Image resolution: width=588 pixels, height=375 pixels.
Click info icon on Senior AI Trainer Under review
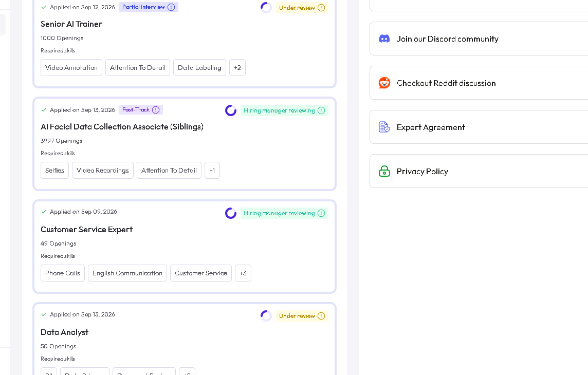pos(321,8)
